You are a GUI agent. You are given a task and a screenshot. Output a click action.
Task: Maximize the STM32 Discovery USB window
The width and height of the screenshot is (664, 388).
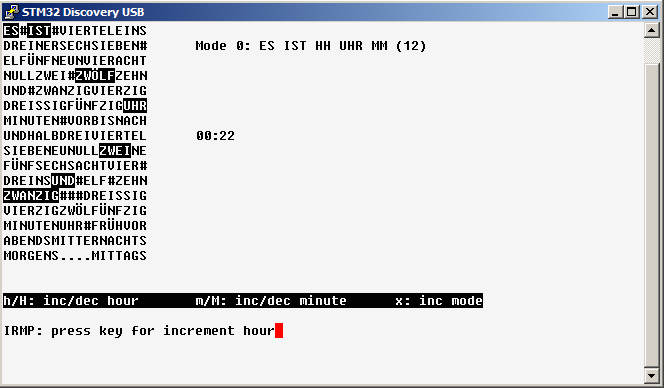click(632, 12)
